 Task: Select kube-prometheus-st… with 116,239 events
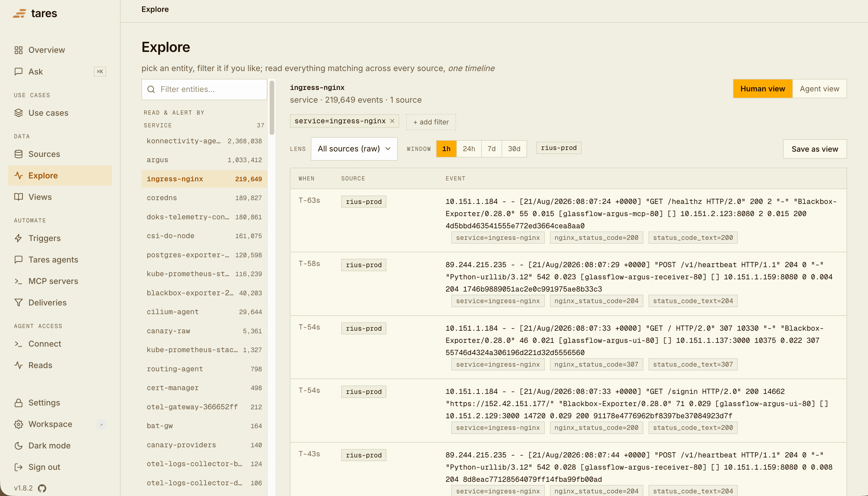click(204, 274)
